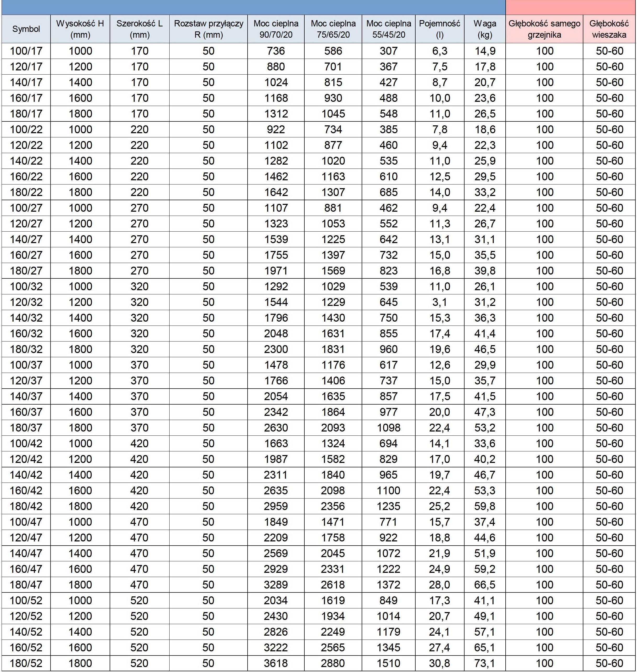Select the Pojemność (l) header cell
Viewport: 637px width, 672px height.
click(x=439, y=29)
